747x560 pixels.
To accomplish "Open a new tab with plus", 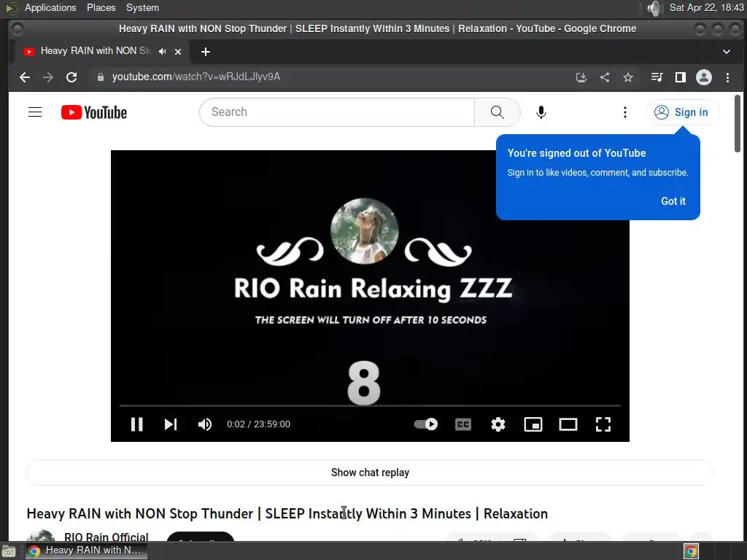I will coord(205,52).
